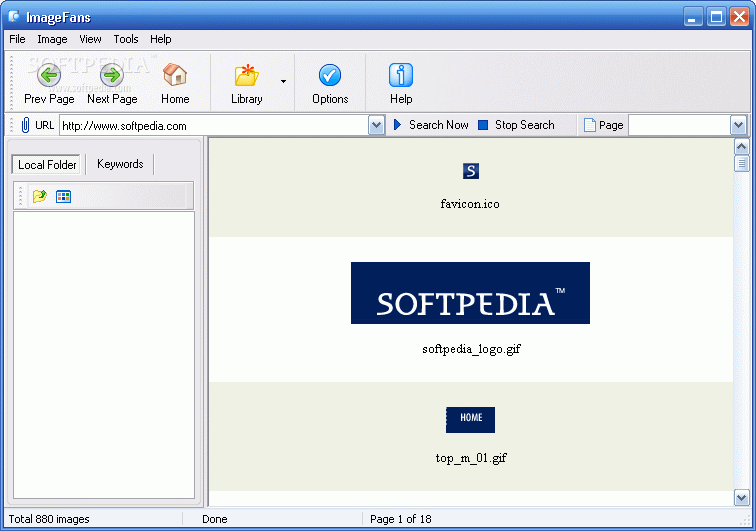This screenshot has width=756, height=531.
Task: Click the open folder icon in Local Folder panel
Action: pyautogui.click(x=40, y=196)
